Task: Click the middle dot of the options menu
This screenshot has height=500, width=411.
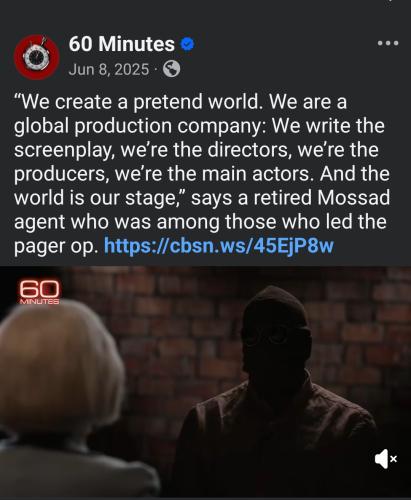Action: [x=388, y=43]
